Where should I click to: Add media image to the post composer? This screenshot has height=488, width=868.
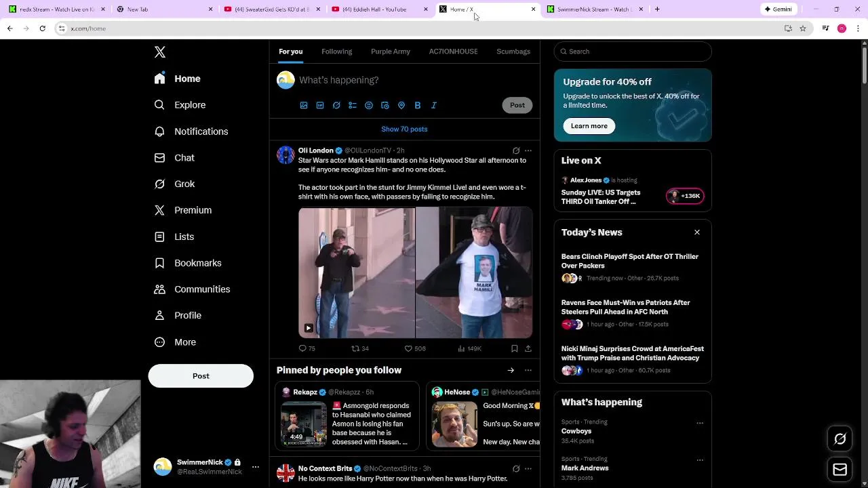[304, 105]
